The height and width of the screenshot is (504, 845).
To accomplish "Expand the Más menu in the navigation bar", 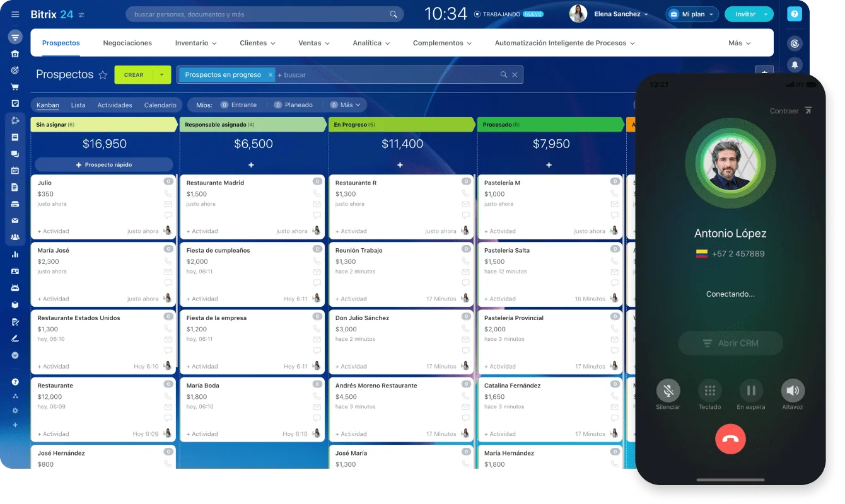I will pyautogui.click(x=739, y=43).
